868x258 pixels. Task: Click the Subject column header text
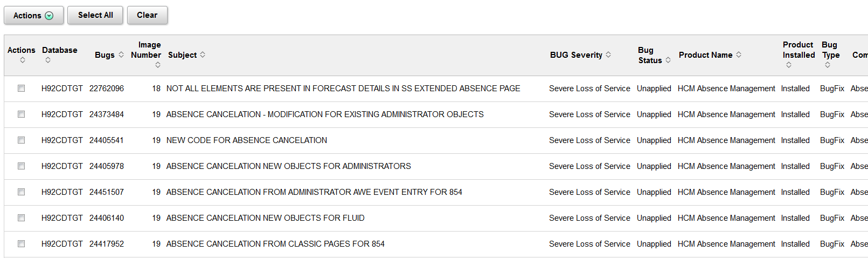pos(183,55)
